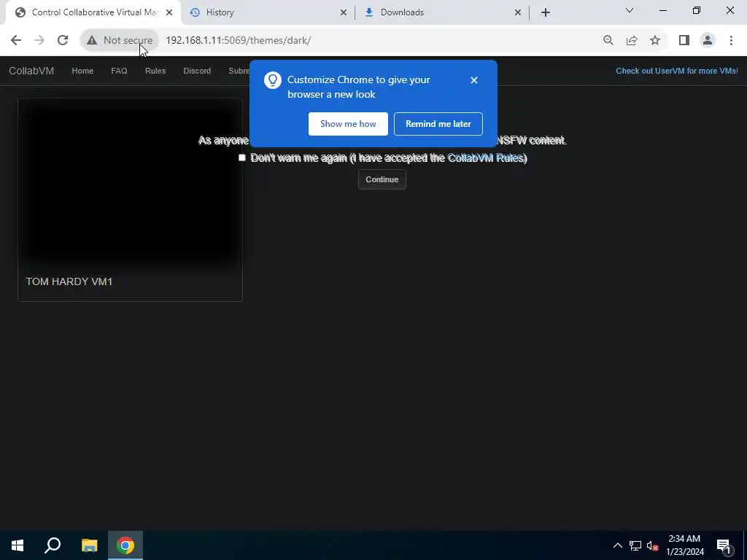
Task: Click the lightbulb icon in Chrome popup
Action: click(273, 80)
